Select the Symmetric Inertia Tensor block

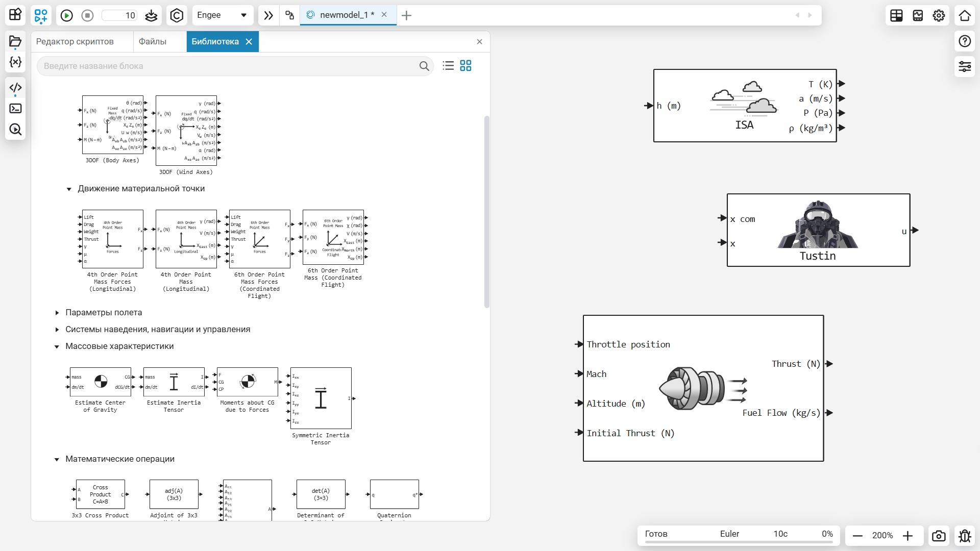(321, 398)
